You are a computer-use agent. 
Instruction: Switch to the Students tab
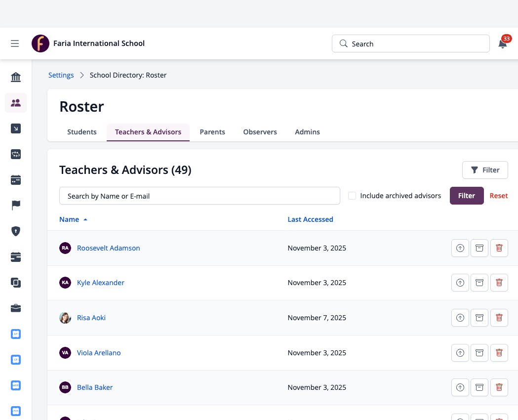tap(82, 132)
